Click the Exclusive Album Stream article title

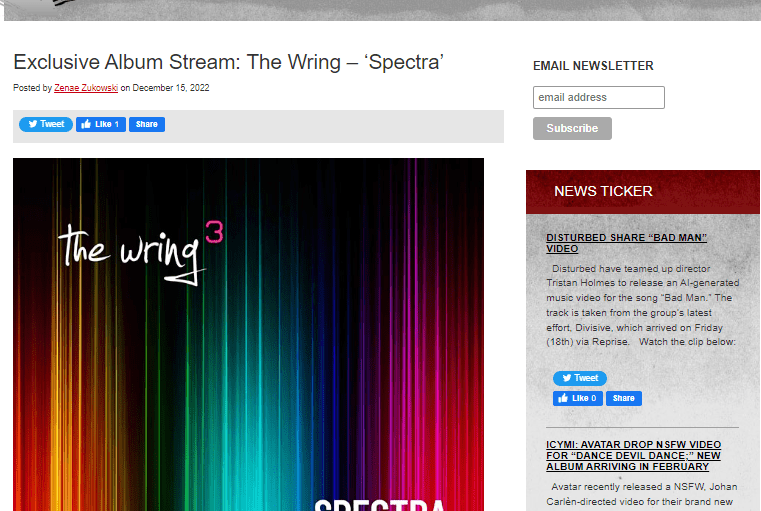pyautogui.click(x=228, y=62)
